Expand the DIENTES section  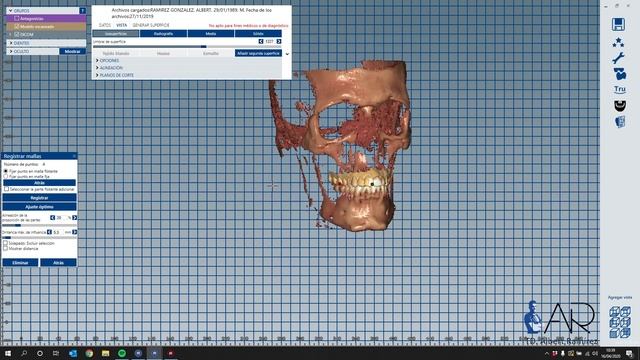click(x=11, y=43)
